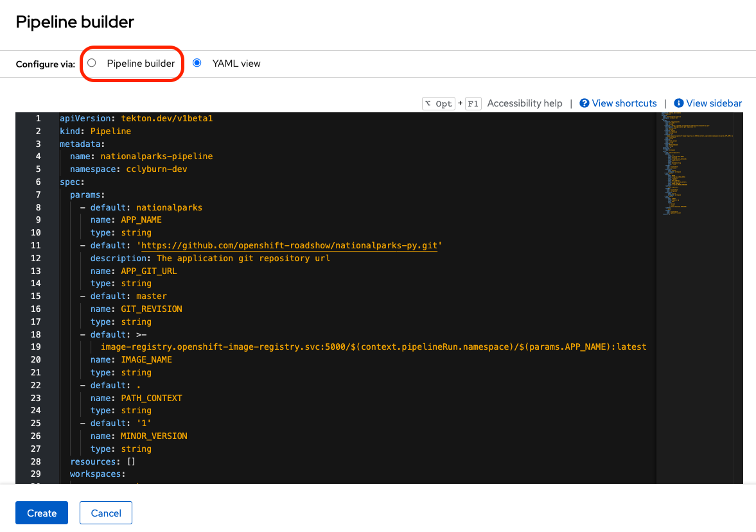
Task: Click 'params:' on line 7
Action: pos(87,194)
